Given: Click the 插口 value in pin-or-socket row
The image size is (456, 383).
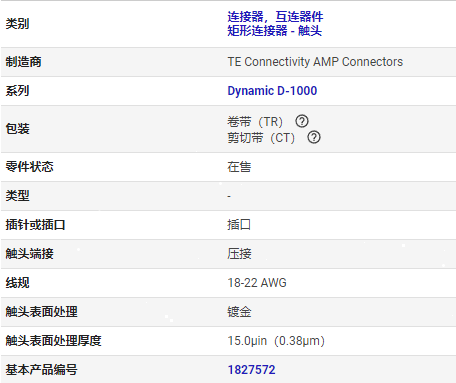Looking at the screenshot, I should [239, 225].
